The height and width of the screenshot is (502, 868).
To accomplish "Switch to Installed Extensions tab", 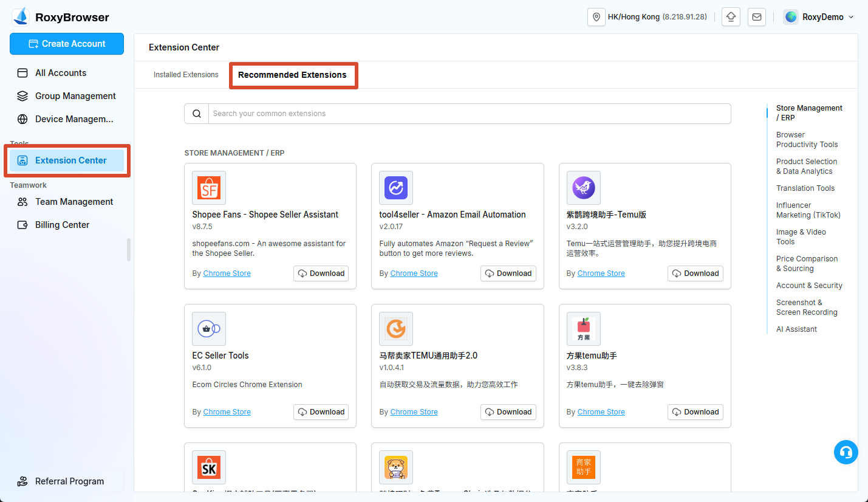I will 186,75.
